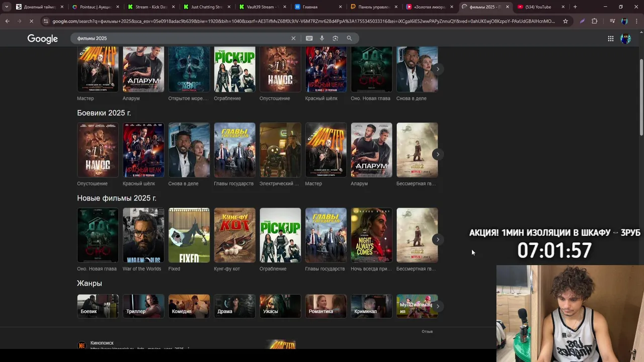Show next movies in Боевики 2025 carousel

click(x=438, y=154)
